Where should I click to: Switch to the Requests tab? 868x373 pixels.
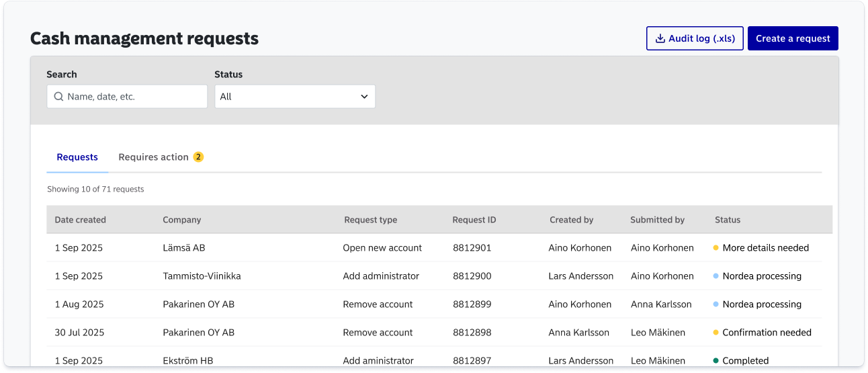coord(77,157)
